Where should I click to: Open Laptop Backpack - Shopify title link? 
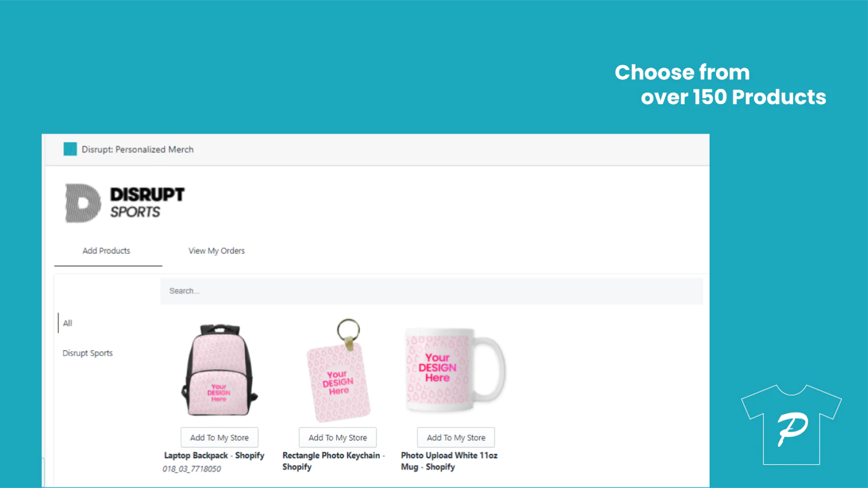click(x=214, y=455)
